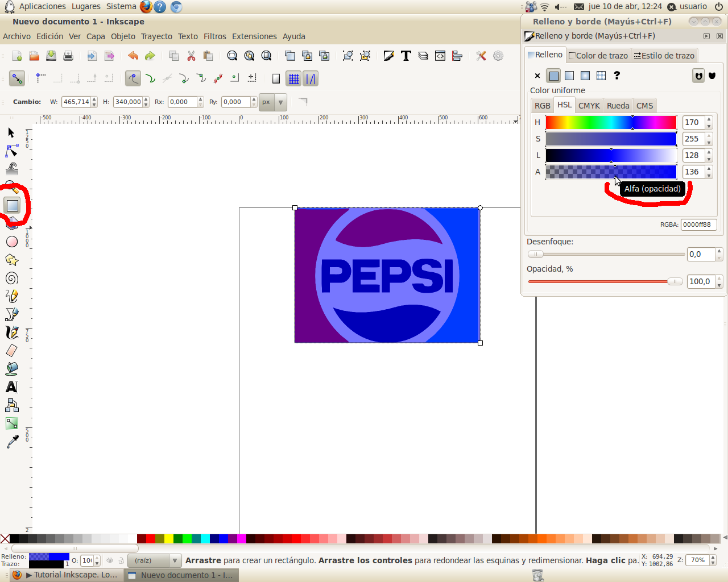Click the help question mark in Fill dialog
Viewport: 728px width, 582px height.
click(617, 75)
